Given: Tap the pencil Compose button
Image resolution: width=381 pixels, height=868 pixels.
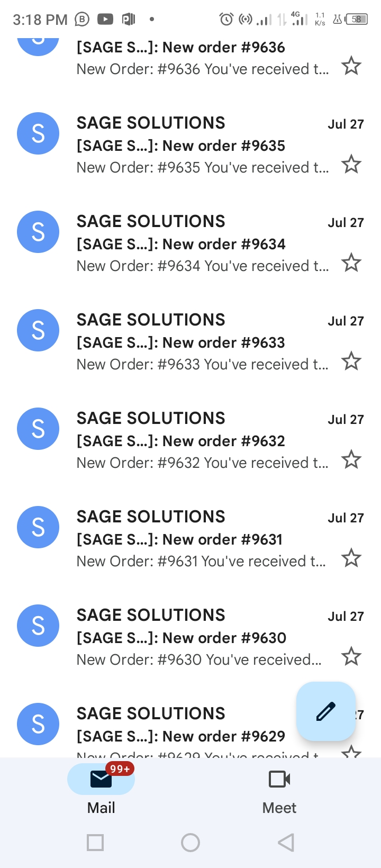Looking at the screenshot, I should (325, 711).
